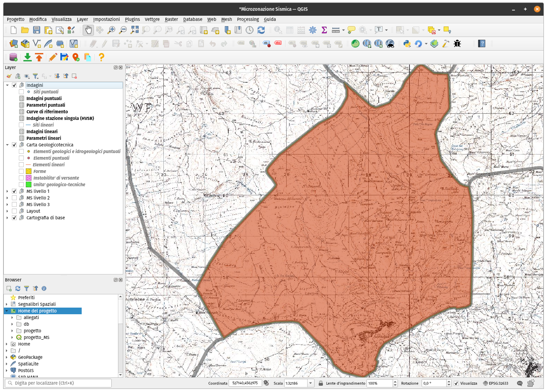Activate the Zoom Out magnifier tool
The height and width of the screenshot is (392, 547).
click(x=123, y=30)
